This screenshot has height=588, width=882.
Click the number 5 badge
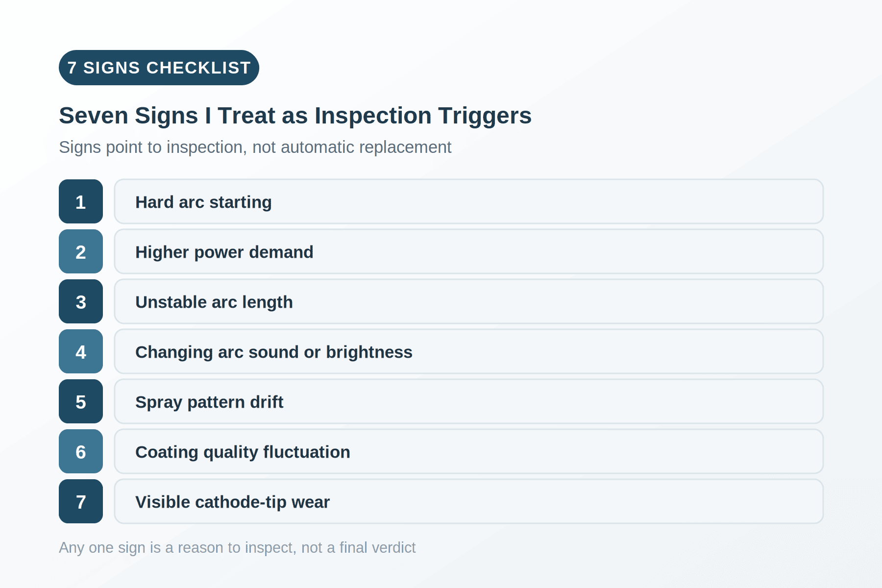click(x=81, y=401)
